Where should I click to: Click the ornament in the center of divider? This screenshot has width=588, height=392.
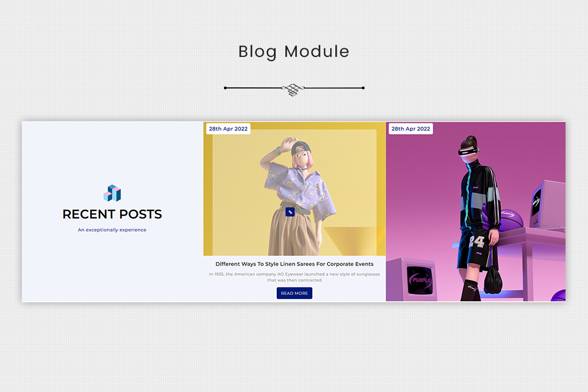click(x=293, y=89)
